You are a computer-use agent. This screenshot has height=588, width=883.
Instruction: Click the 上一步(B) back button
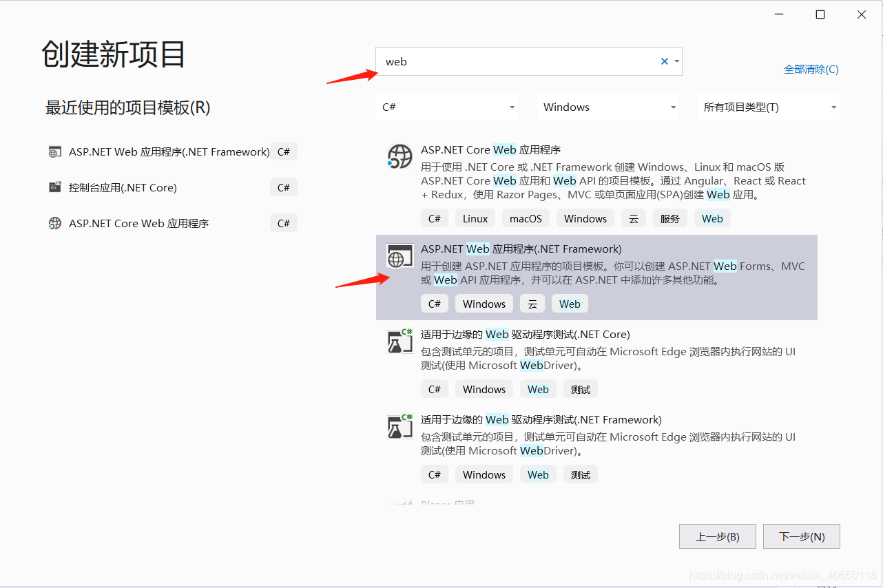[718, 536]
